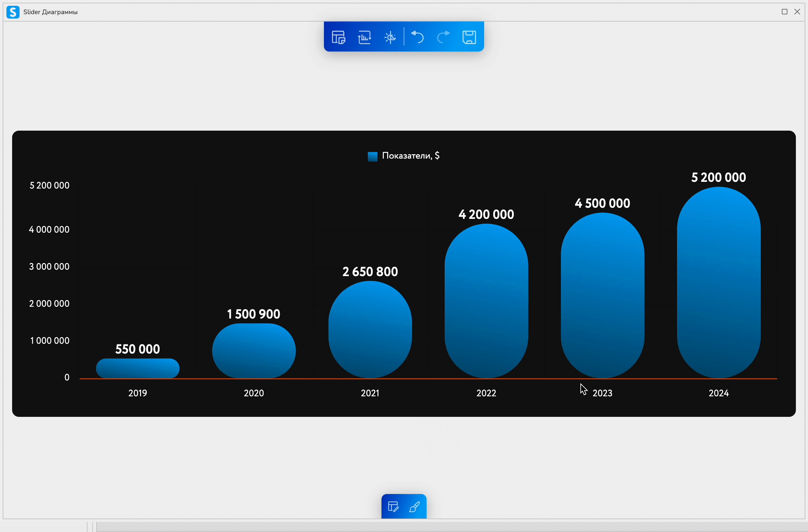
Task: Undo the last action
Action: 417,37
